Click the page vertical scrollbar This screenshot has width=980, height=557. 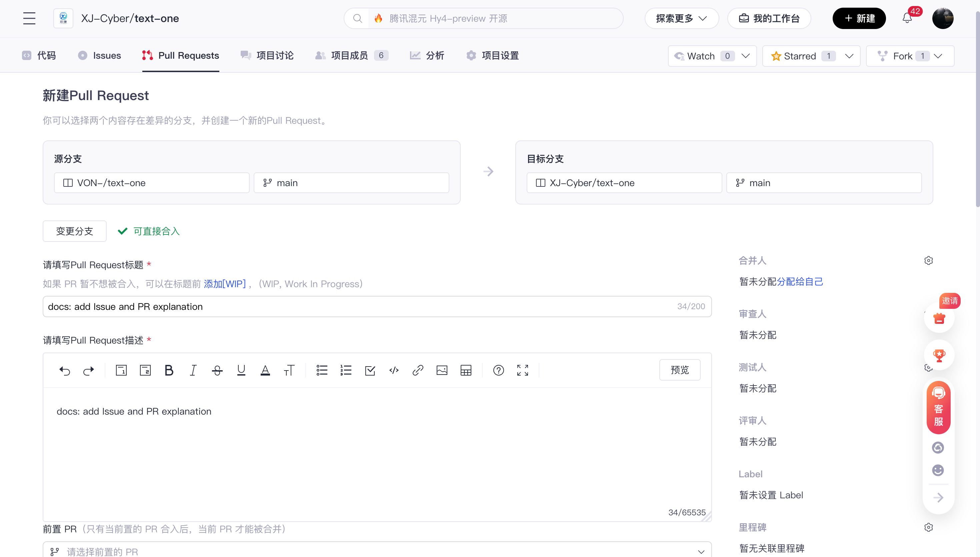(978, 109)
